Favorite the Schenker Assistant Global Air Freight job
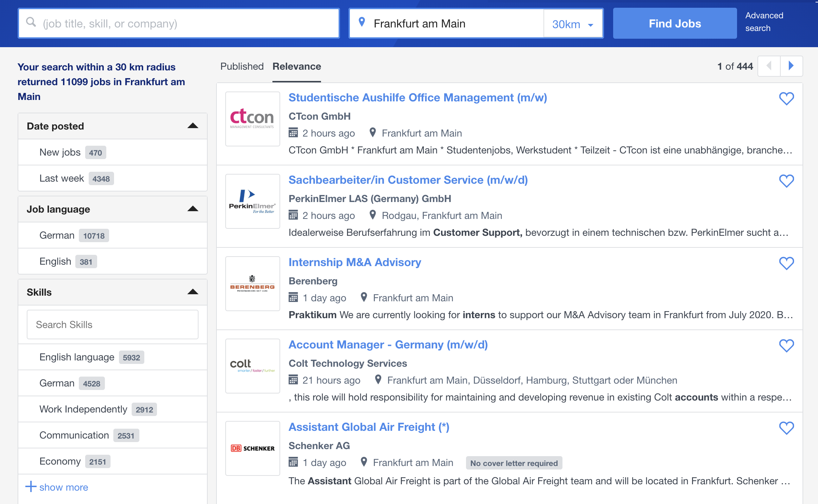This screenshot has height=504, width=818. [x=786, y=428]
